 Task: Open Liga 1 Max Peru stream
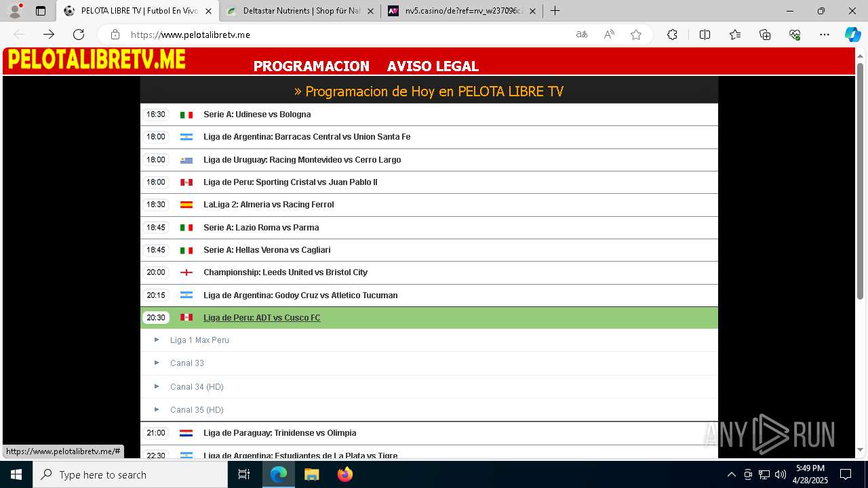[199, 340]
